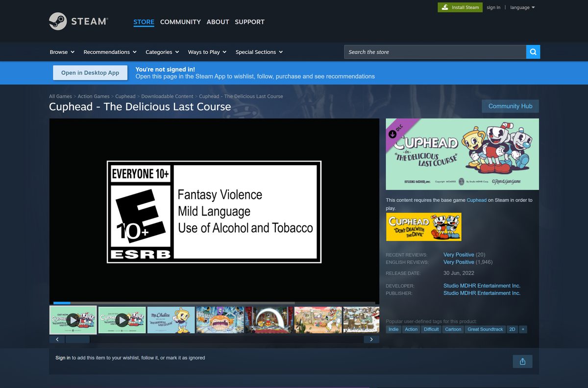Open the dark cave screenshot thumbnail
Screen dimensions: 588x388
coord(269,320)
